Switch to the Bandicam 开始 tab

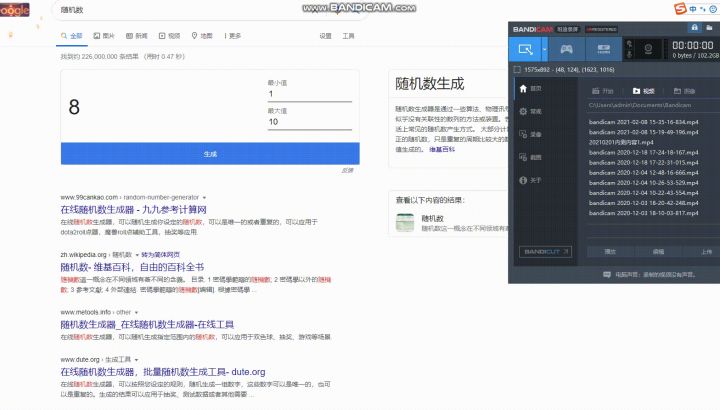pos(602,91)
